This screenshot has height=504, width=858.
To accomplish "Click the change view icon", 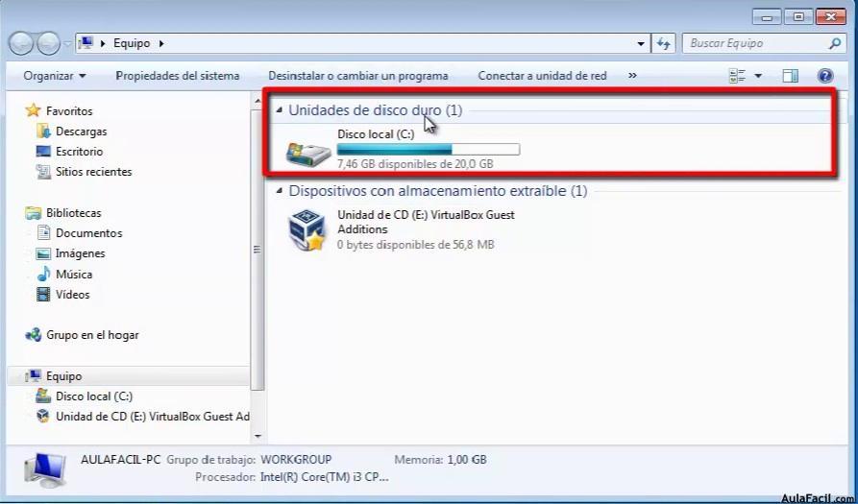I will 738,76.
